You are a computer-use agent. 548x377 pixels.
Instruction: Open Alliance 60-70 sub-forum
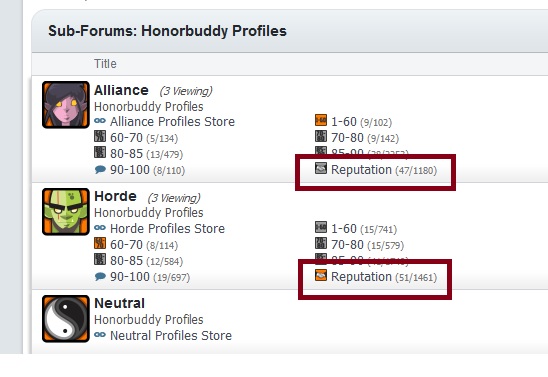[x=127, y=138]
